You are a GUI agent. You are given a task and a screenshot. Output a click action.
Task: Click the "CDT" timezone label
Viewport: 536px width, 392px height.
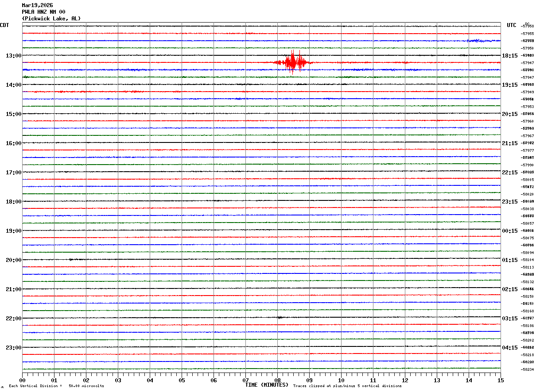point(4,25)
